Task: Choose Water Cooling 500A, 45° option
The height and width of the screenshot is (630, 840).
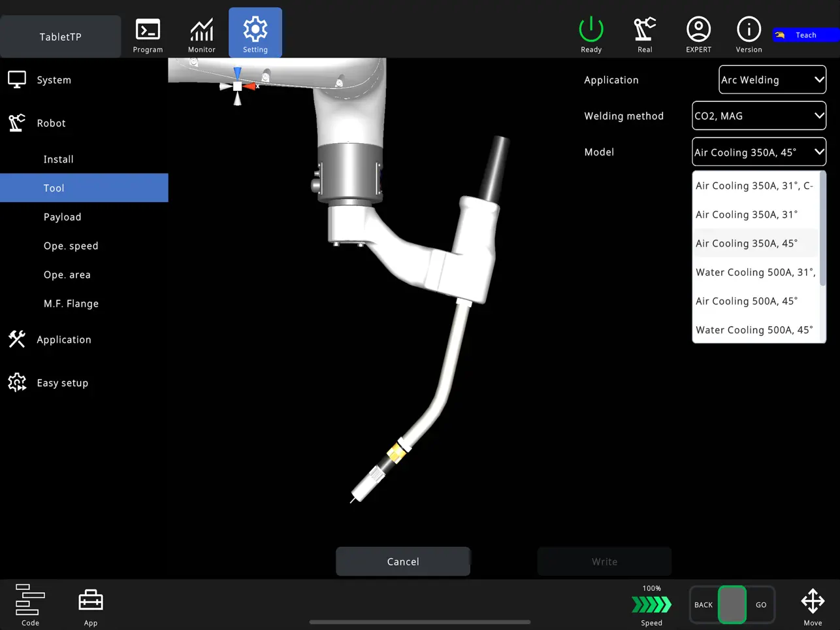Action: [756, 329]
